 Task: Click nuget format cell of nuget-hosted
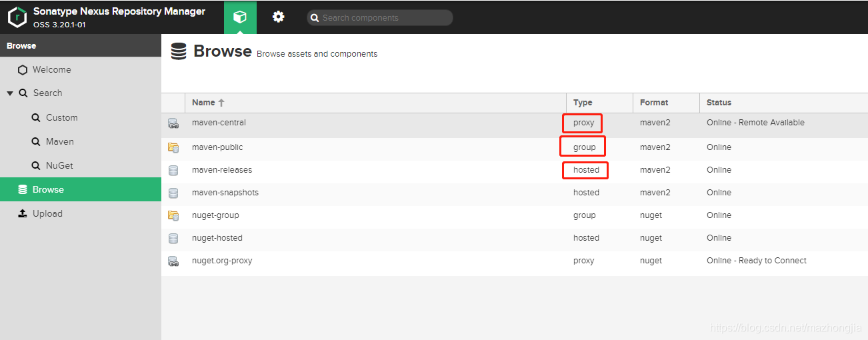click(651, 238)
